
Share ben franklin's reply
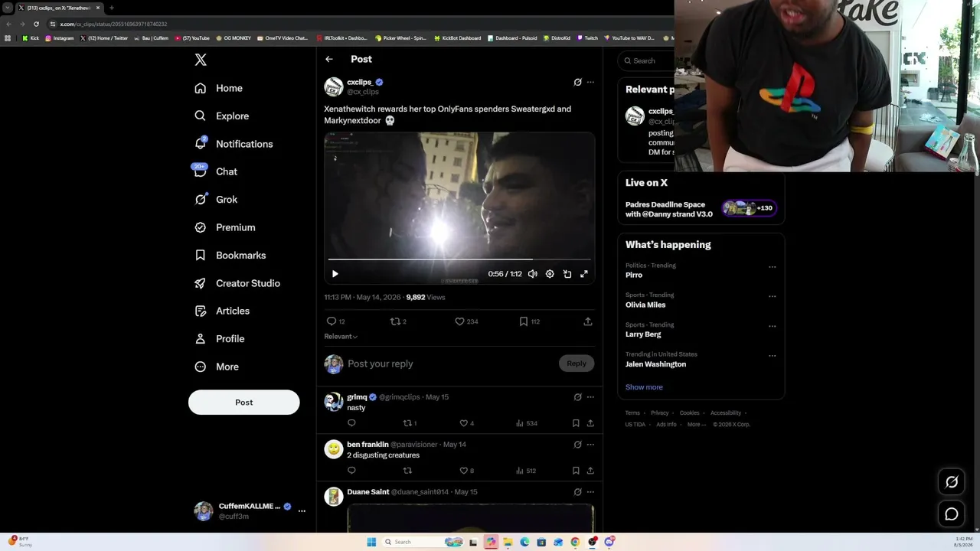(590, 471)
